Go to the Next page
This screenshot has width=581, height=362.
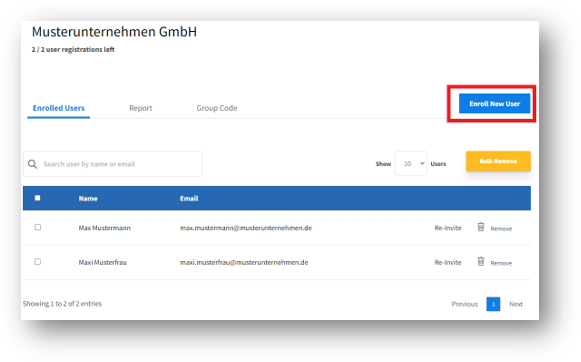(516, 304)
